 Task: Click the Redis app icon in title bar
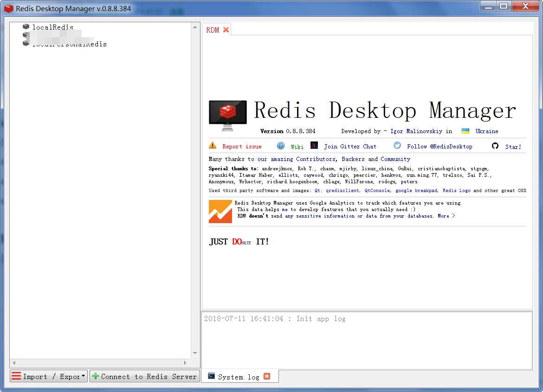click(x=9, y=8)
